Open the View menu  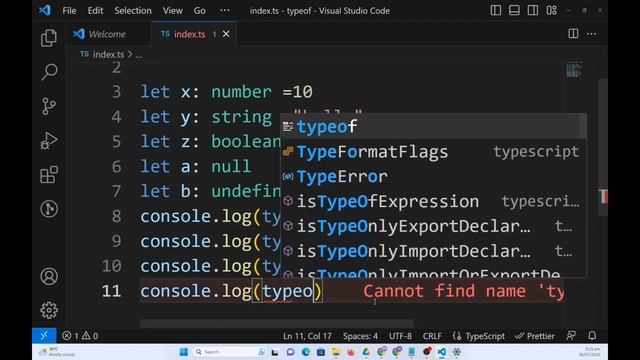tap(173, 11)
